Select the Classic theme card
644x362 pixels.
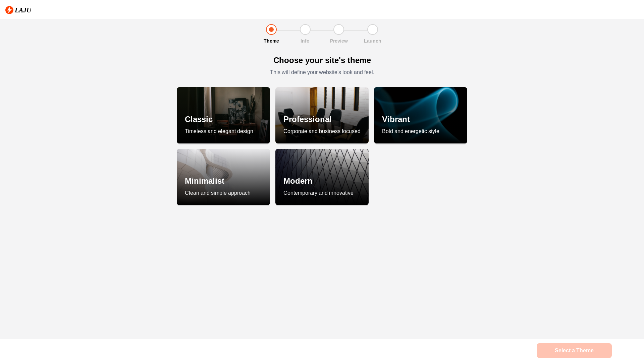223,115
